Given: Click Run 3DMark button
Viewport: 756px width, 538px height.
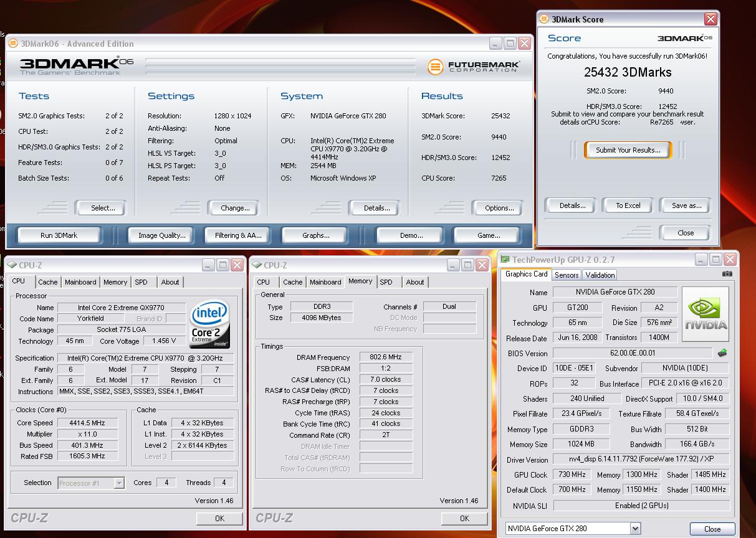Looking at the screenshot, I should 59,235.
